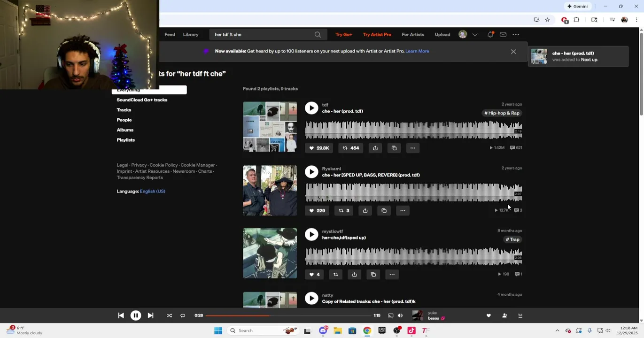The width and height of the screenshot is (644, 338).
Task: Open Gemini in Chrome
Action: coord(577,6)
